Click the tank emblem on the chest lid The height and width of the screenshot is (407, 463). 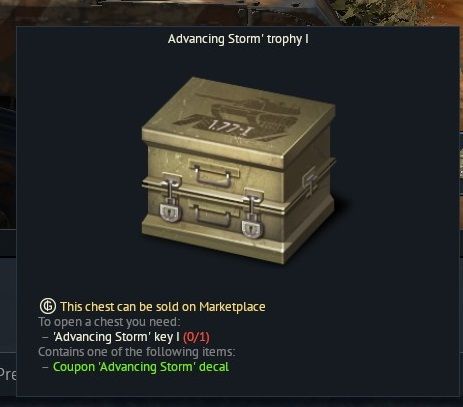pyautogui.click(x=239, y=117)
